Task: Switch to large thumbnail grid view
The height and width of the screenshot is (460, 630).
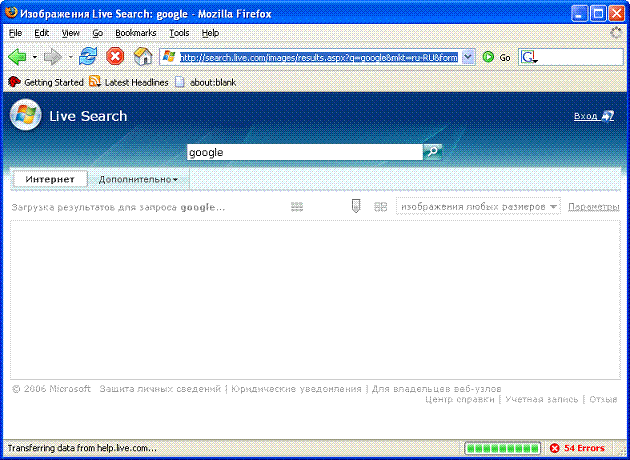Action: (x=380, y=207)
